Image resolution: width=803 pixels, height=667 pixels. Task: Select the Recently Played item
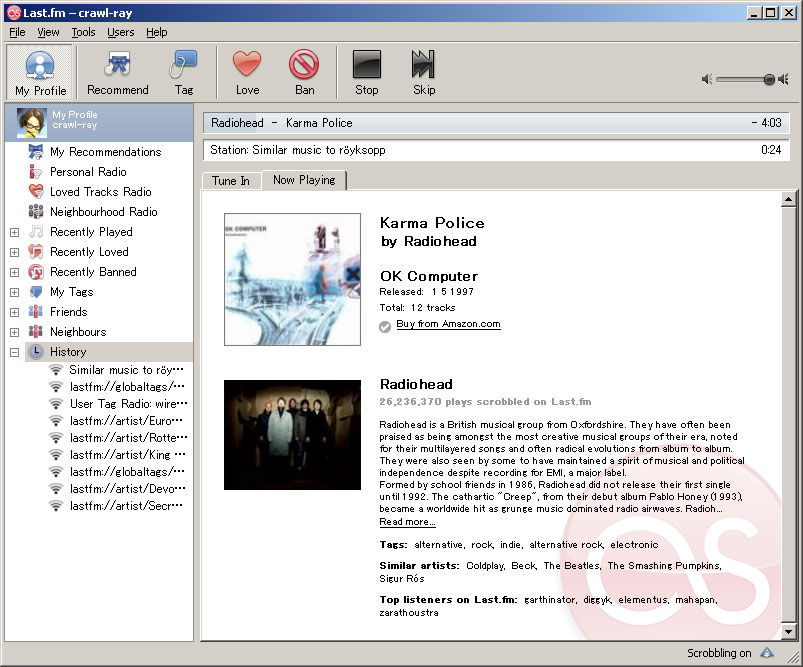click(x=91, y=232)
